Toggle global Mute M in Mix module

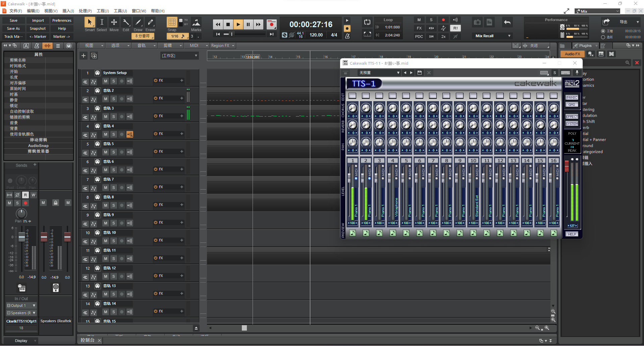[x=419, y=20]
